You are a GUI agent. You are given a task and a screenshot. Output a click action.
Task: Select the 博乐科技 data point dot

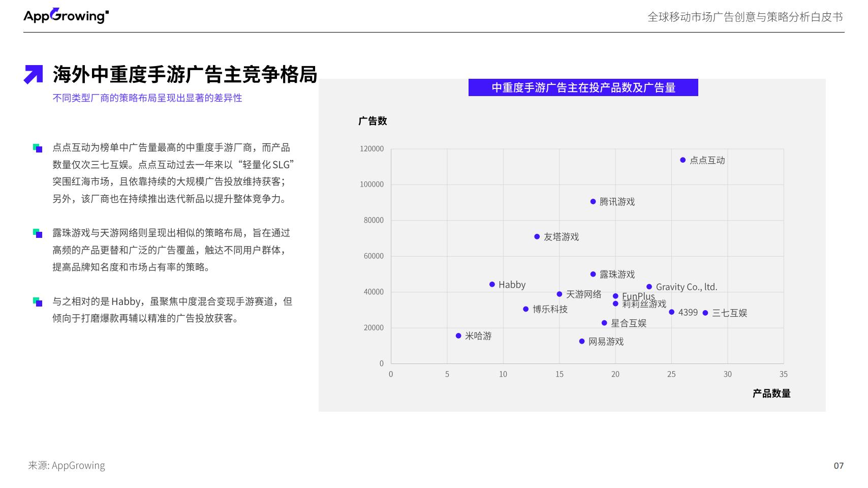526,309
